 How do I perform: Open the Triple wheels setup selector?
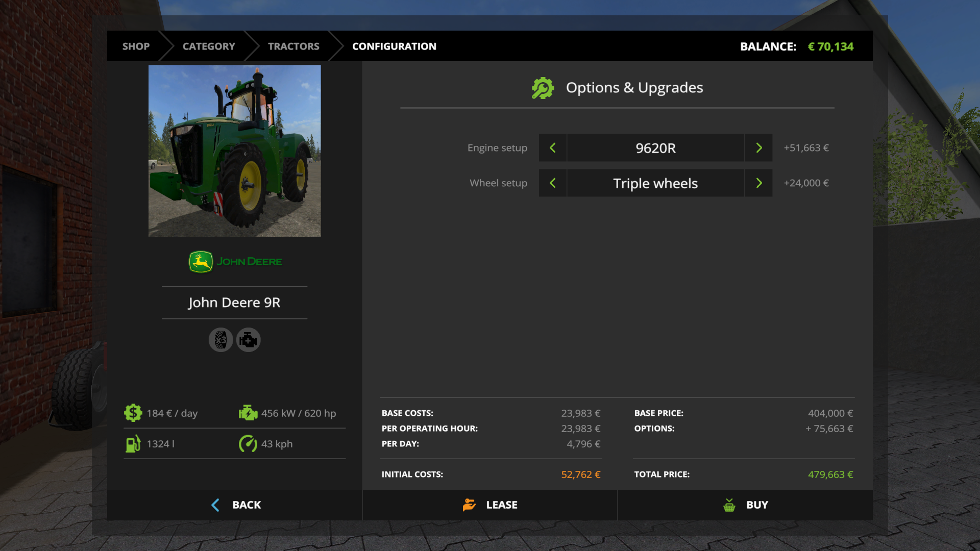tap(655, 183)
